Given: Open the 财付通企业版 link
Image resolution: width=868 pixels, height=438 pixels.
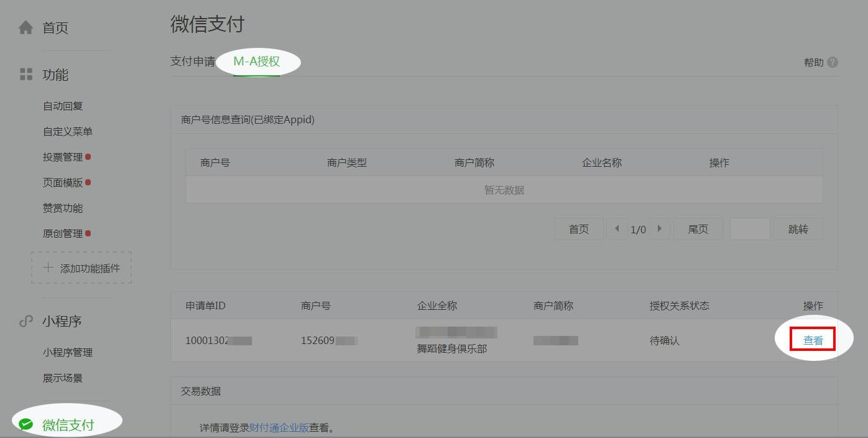Looking at the screenshot, I should click(x=279, y=427).
